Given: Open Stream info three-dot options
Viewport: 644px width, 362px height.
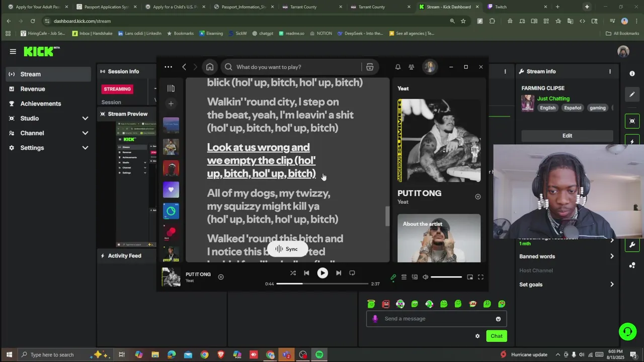Looking at the screenshot, I should [x=610, y=71].
